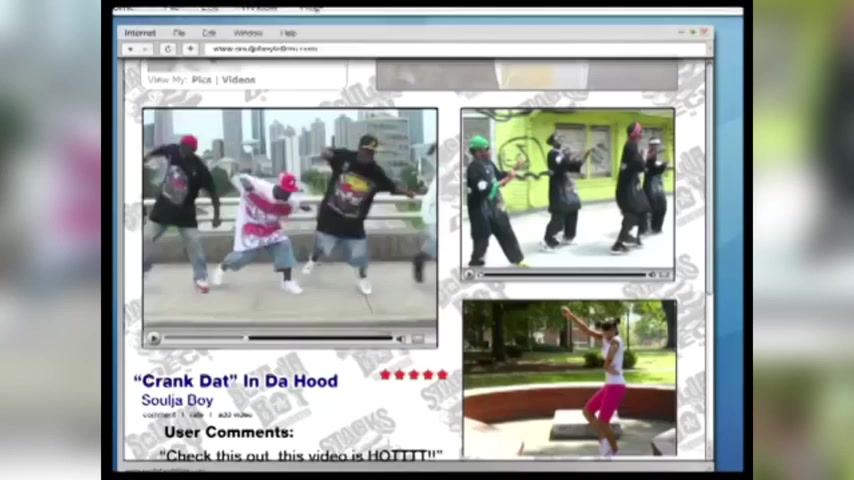Image resolution: width=854 pixels, height=480 pixels.
Task: Open the Edit menu
Action: (x=209, y=33)
